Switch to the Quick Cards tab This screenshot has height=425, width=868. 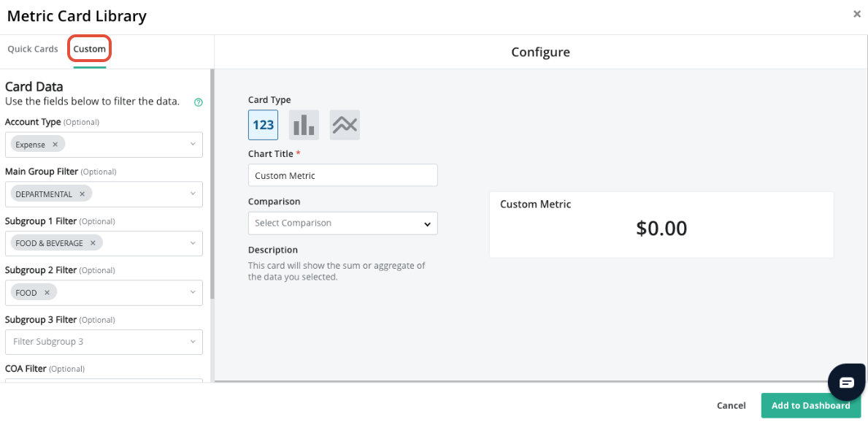[33, 49]
